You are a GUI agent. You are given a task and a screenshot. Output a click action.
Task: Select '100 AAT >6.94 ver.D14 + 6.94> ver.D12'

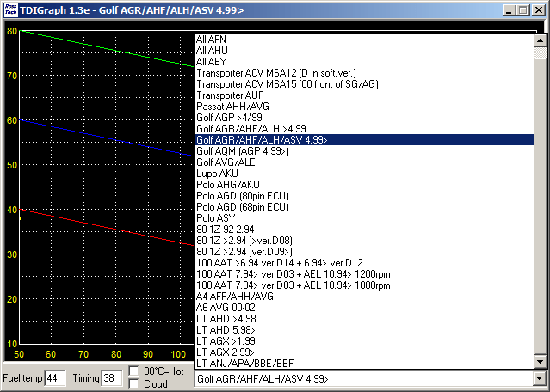(364, 263)
